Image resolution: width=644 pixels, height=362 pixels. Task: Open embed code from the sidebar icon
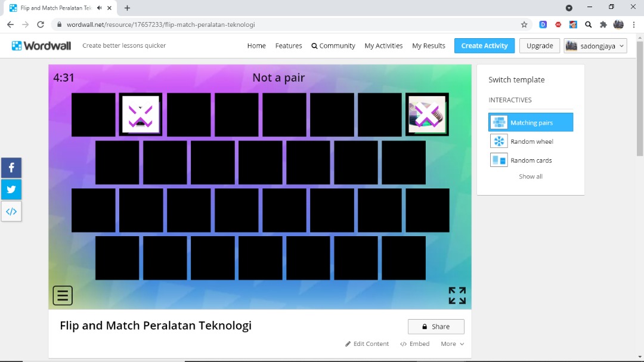[x=11, y=211]
